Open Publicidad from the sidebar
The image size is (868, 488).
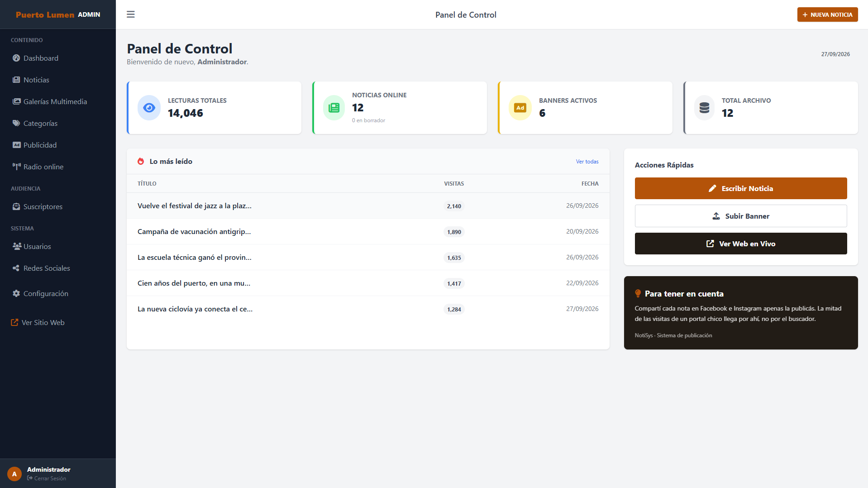(58, 145)
